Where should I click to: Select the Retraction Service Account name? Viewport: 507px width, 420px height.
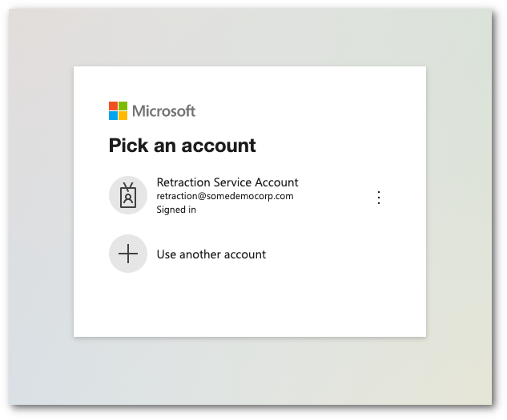coord(227,182)
